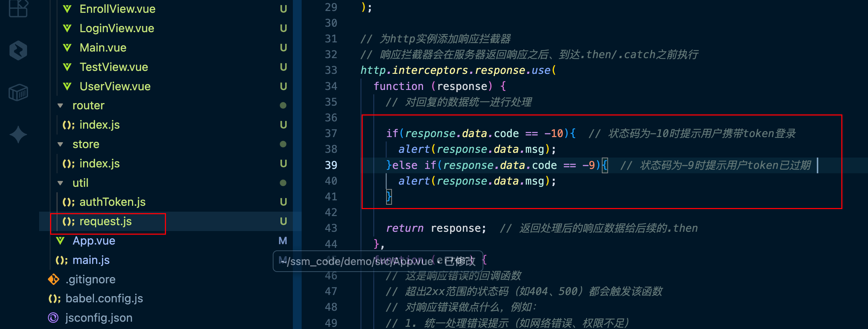Click the JS icon beside authToken.js
This screenshot has height=329, width=868.
pyautogui.click(x=68, y=202)
